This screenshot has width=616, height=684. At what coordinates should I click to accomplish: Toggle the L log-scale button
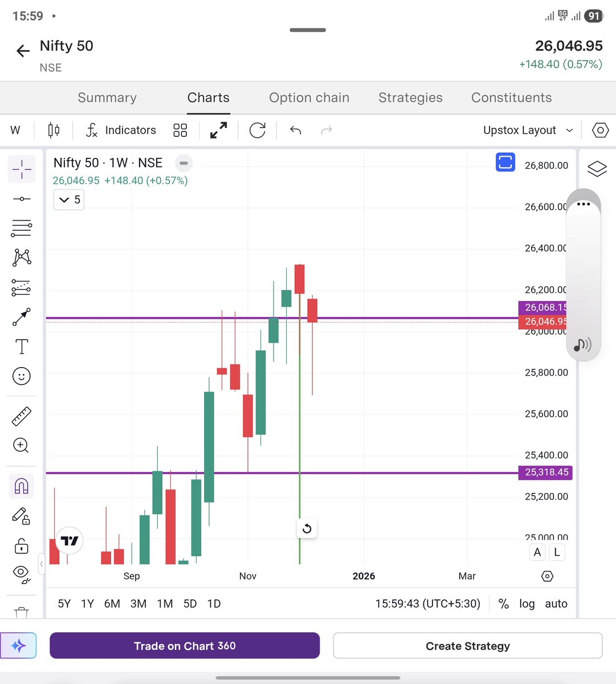pos(557,552)
